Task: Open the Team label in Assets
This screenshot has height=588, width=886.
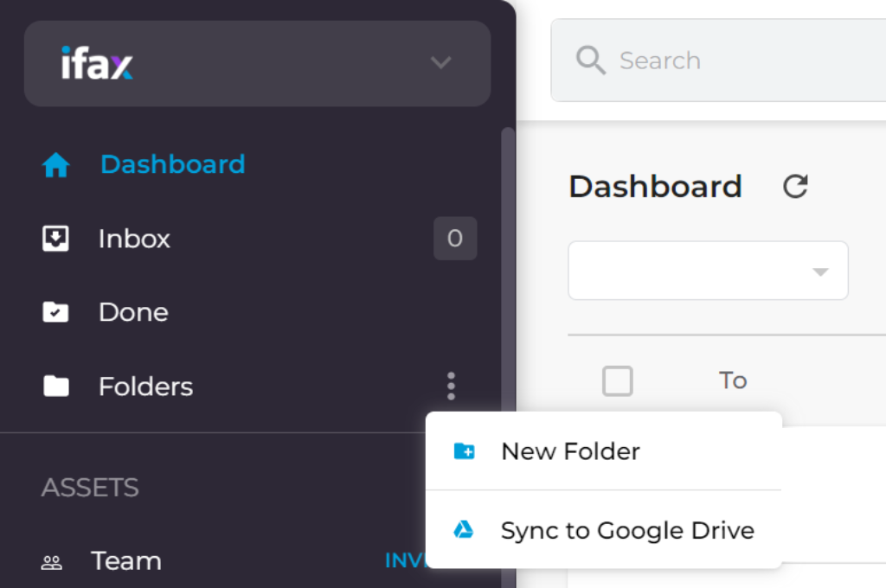Action: coord(126,561)
